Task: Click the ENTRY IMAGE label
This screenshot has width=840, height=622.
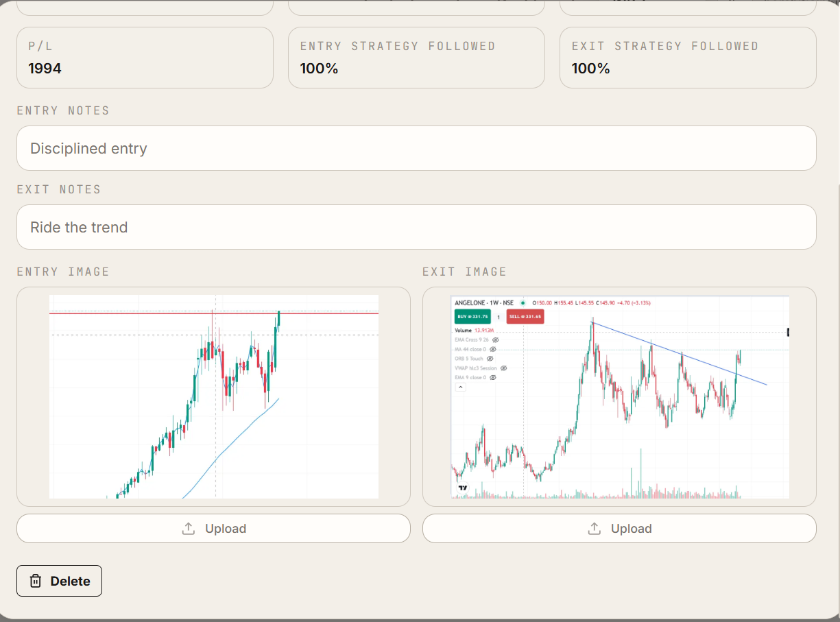Action: point(63,272)
